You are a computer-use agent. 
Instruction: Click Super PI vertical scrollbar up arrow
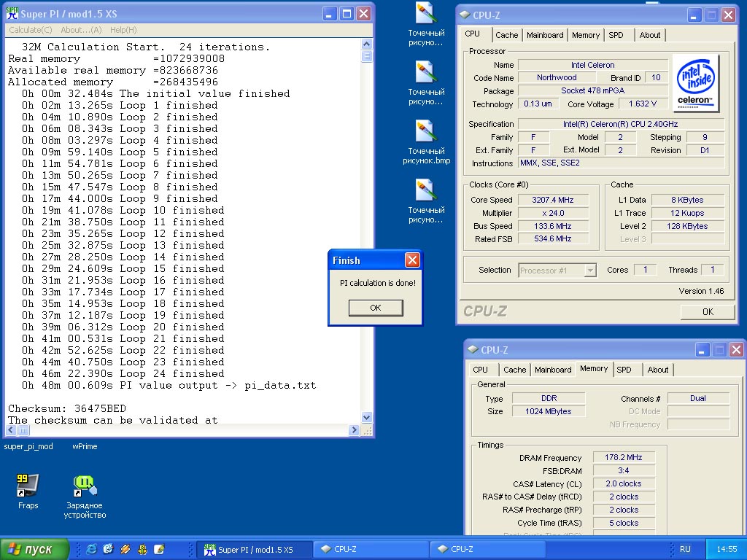[x=366, y=44]
